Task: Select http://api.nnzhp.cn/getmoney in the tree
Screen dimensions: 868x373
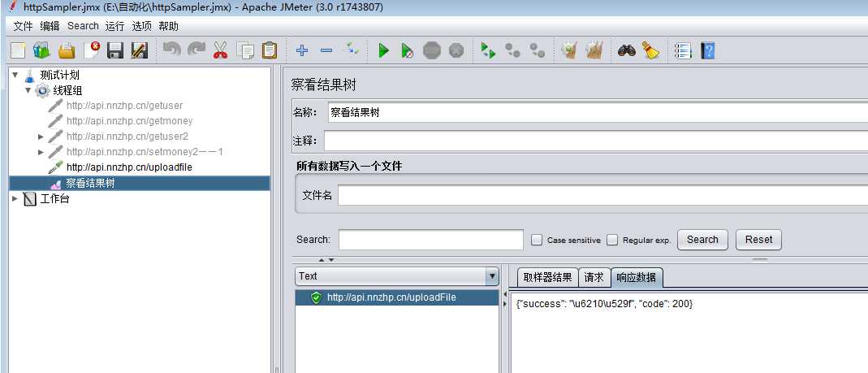Action: point(130,121)
